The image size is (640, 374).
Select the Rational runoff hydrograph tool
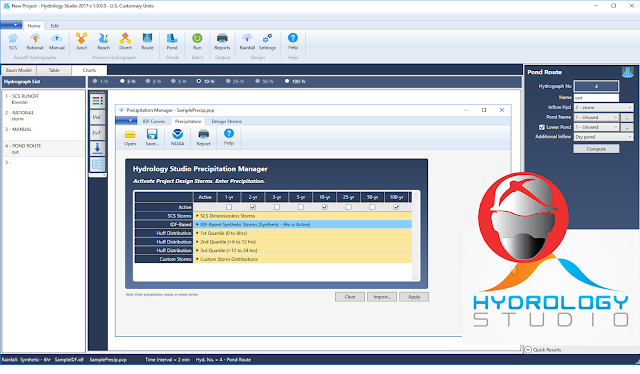point(35,42)
